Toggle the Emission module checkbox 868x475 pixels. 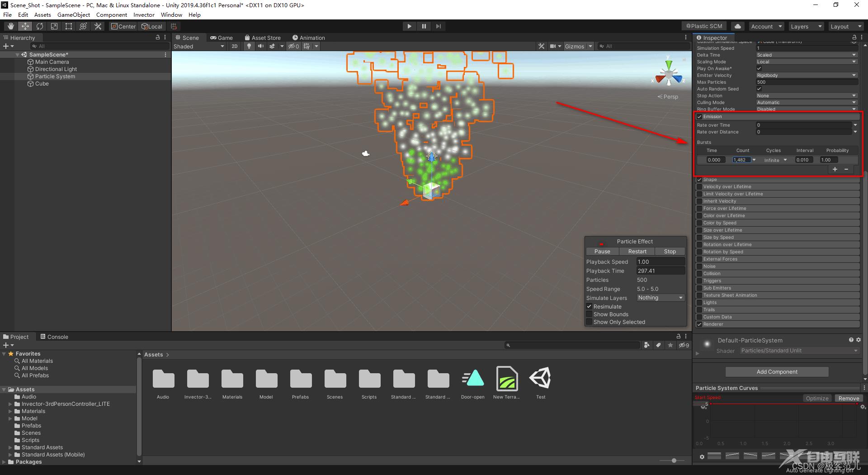pos(699,117)
